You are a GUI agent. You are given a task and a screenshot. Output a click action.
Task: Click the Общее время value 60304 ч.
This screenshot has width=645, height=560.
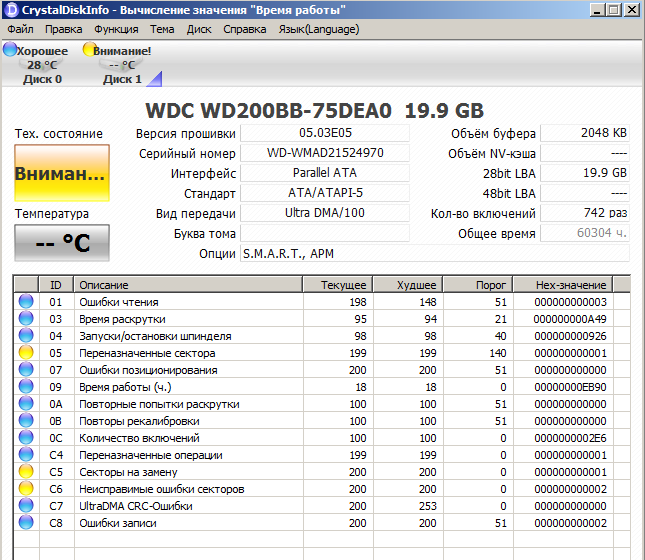coord(585,233)
